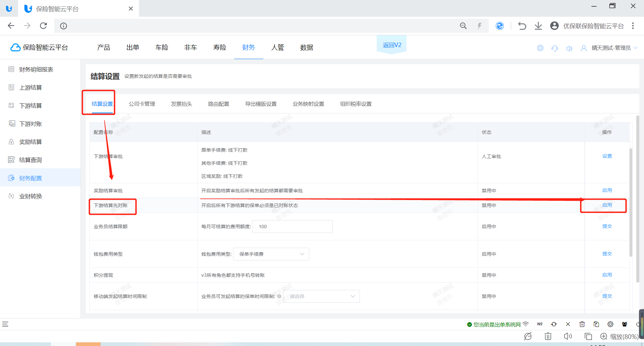The width and height of the screenshot is (644, 346).
Task: Click 启用 link for 积分提现
Action: (607, 275)
